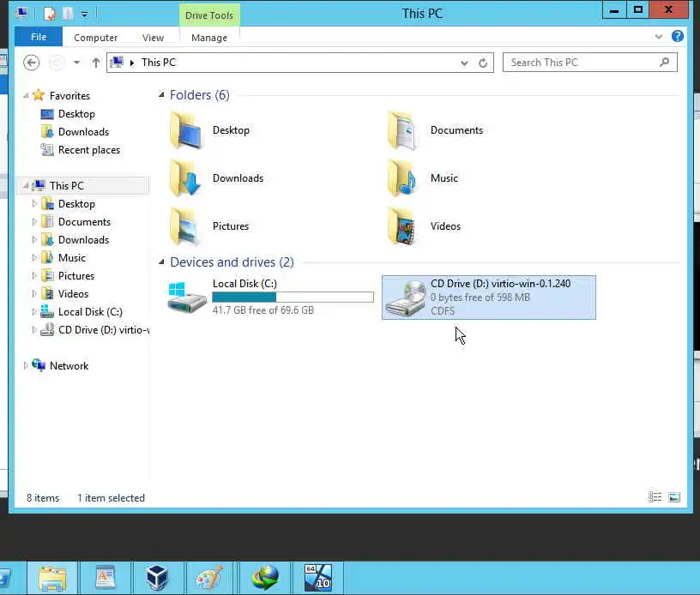
Task: Select the Local Disk (C:) drive icon
Action: click(x=187, y=297)
